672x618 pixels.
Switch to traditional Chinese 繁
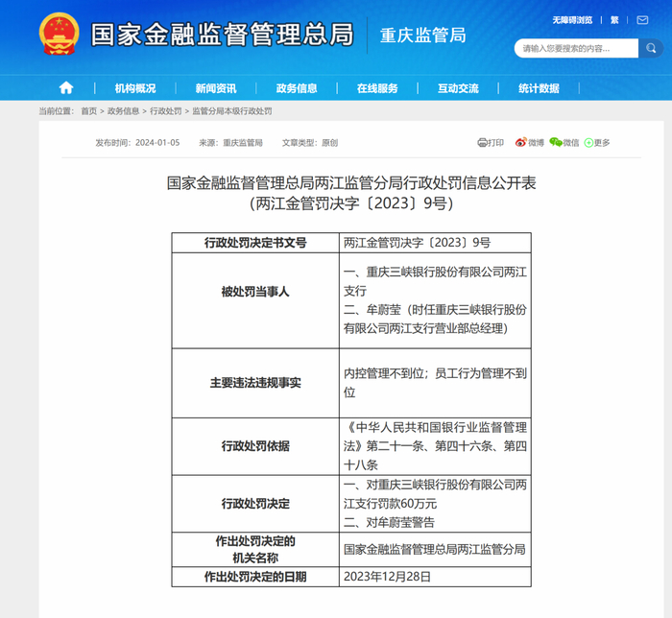point(614,20)
